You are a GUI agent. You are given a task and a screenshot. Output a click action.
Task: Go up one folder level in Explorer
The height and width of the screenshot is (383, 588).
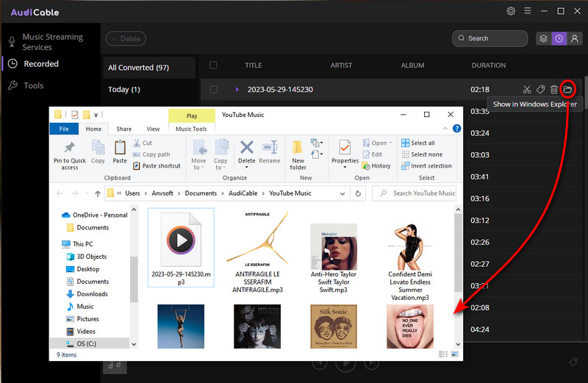coord(98,193)
